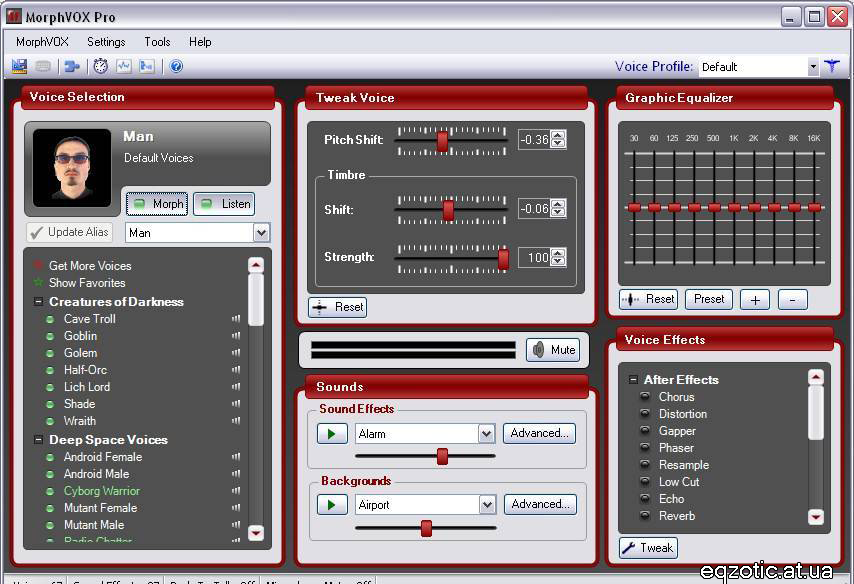The height and width of the screenshot is (584, 854).
Task: Open the Airport backgrounds dropdown
Action: tap(487, 504)
